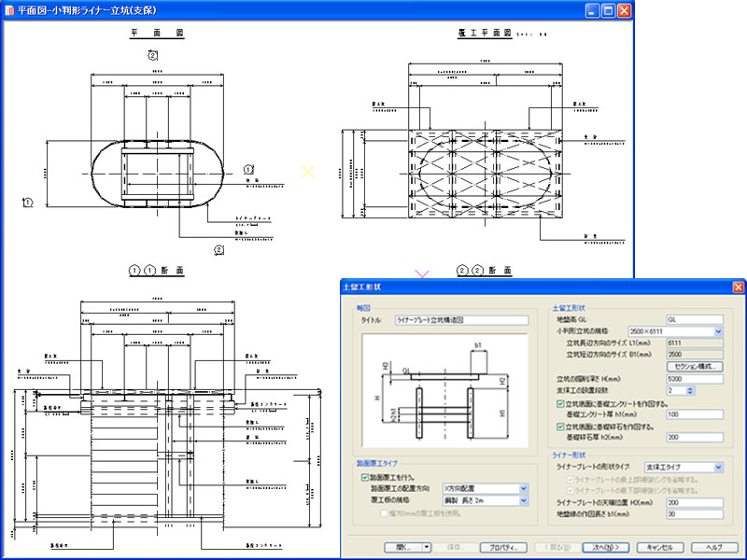Open the 小判形立坑の規格 dropdown

pyautogui.click(x=718, y=331)
